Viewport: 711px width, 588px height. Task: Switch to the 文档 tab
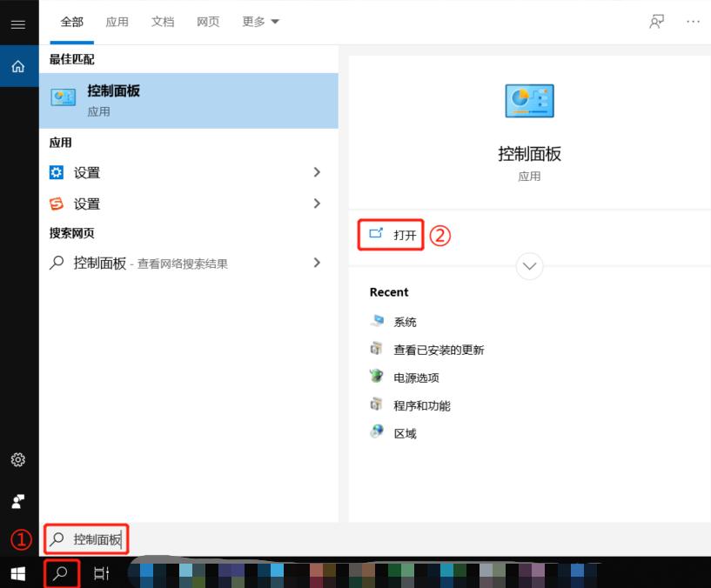(x=163, y=21)
